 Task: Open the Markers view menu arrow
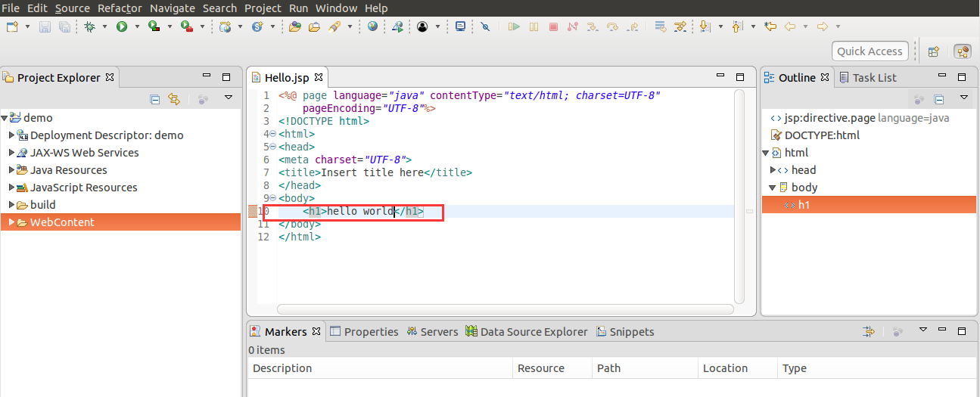click(x=922, y=330)
